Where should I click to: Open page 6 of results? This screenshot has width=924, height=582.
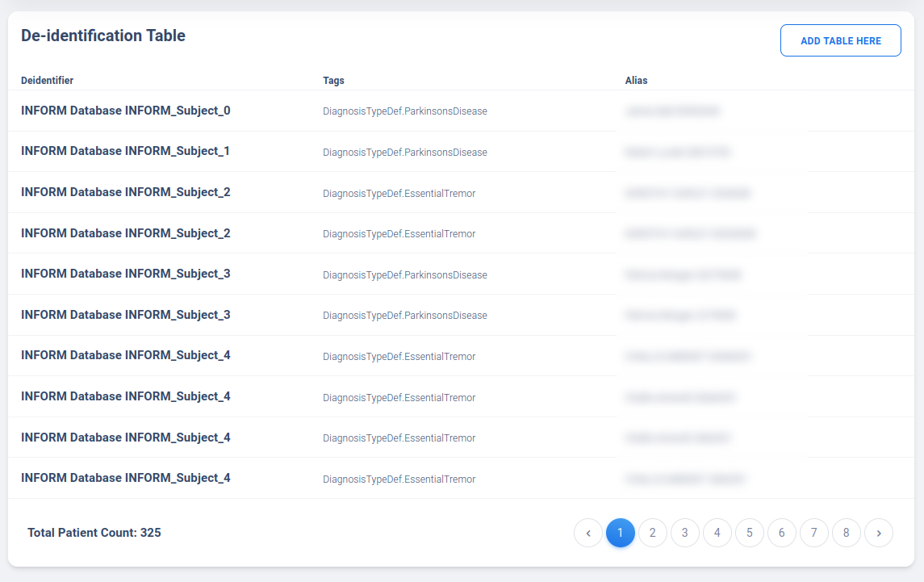pos(781,533)
